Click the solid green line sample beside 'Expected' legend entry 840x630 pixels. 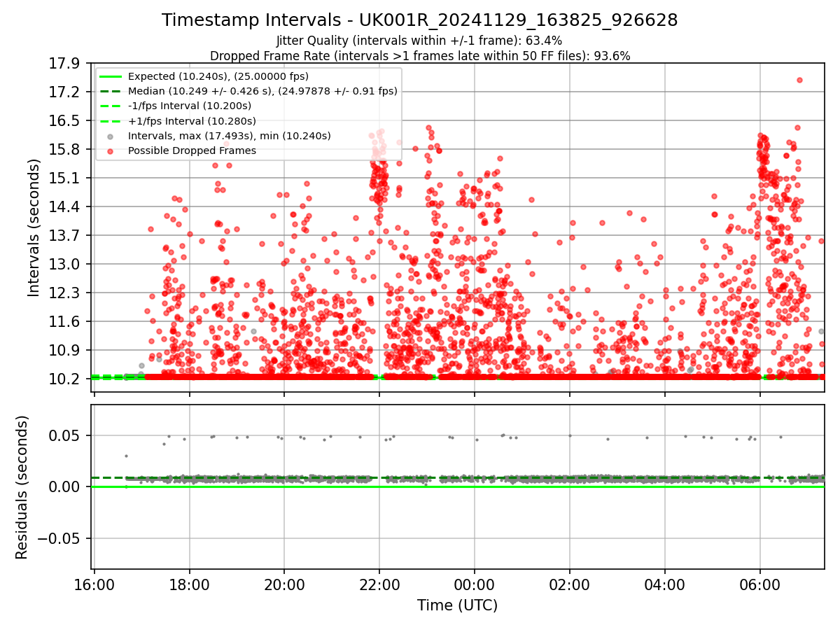(x=111, y=77)
